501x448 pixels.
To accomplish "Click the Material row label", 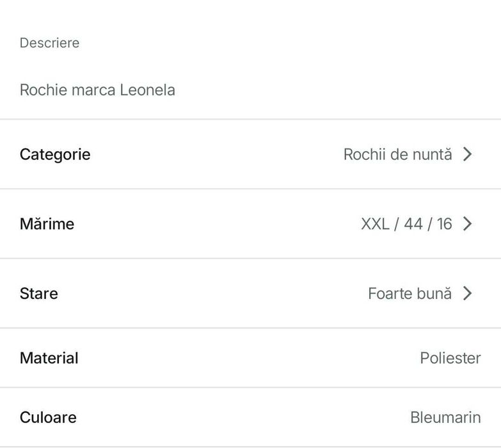I will 49,358.
